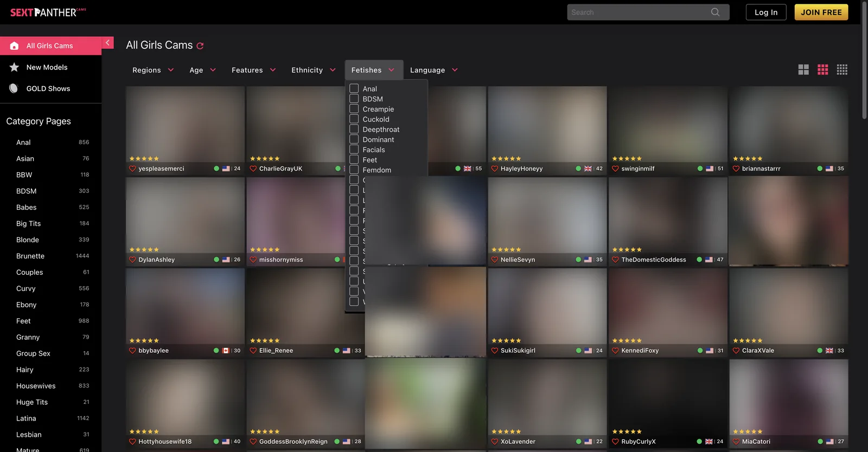Image resolution: width=868 pixels, height=452 pixels.
Task: Click the page vertical scrollbar
Action: [864, 60]
